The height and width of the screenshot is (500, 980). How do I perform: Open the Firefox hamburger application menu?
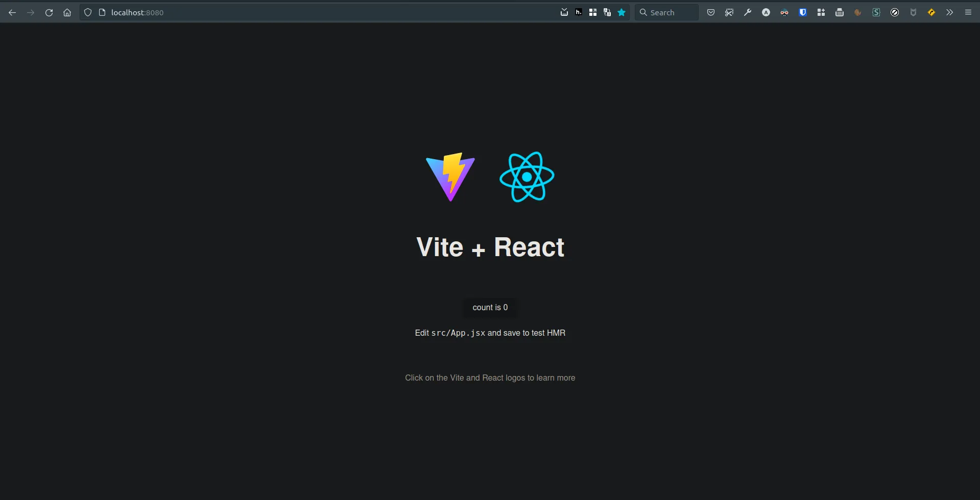968,13
